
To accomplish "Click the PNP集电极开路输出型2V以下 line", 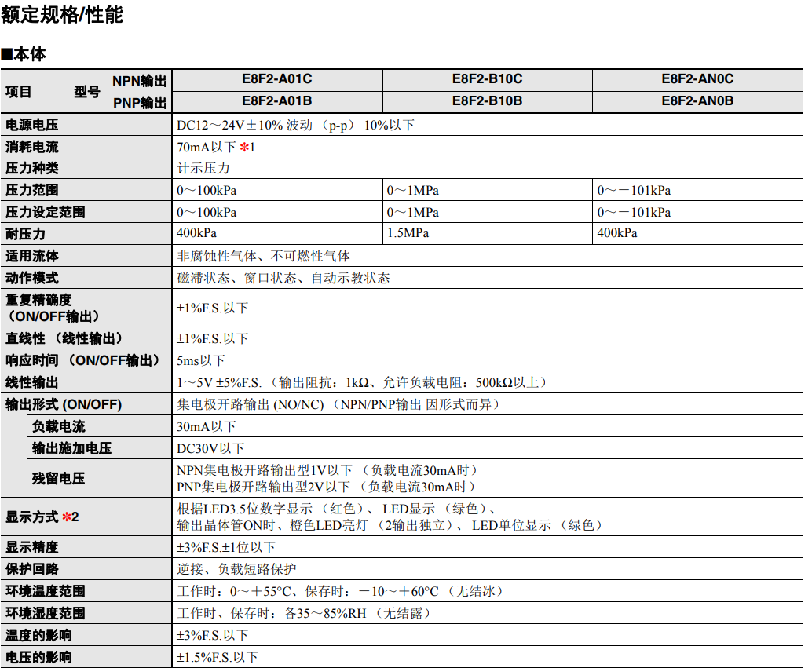I will [326, 487].
